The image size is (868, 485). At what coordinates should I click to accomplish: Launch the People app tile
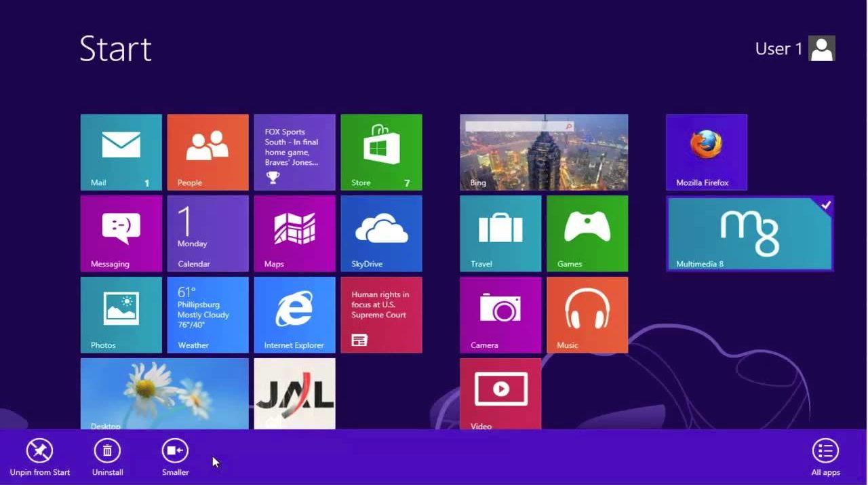coord(208,152)
